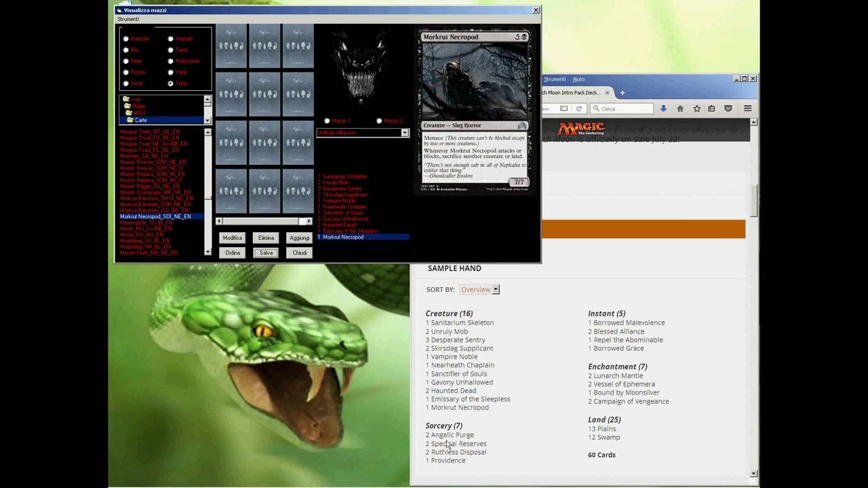Image resolution: width=868 pixels, height=488 pixels.
Task: Click the Magic The Gathering logo
Action: click(x=581, y=129)
